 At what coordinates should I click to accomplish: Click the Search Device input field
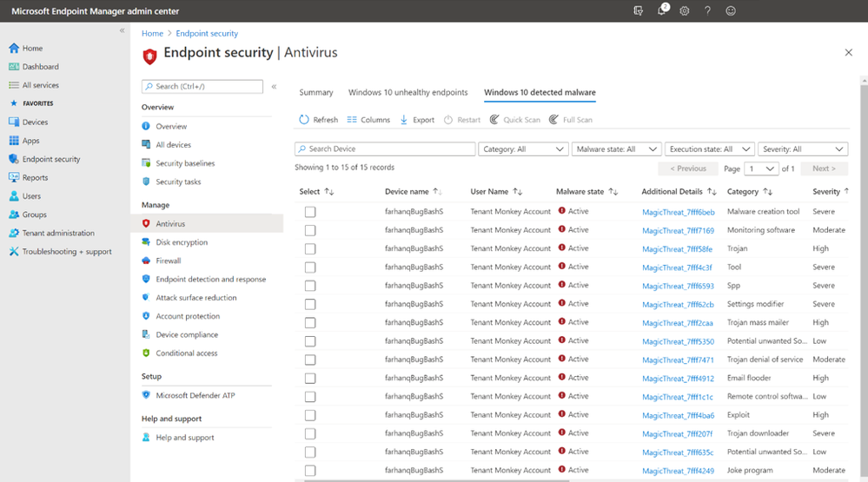pyautogui.click(x=385, y=149)
